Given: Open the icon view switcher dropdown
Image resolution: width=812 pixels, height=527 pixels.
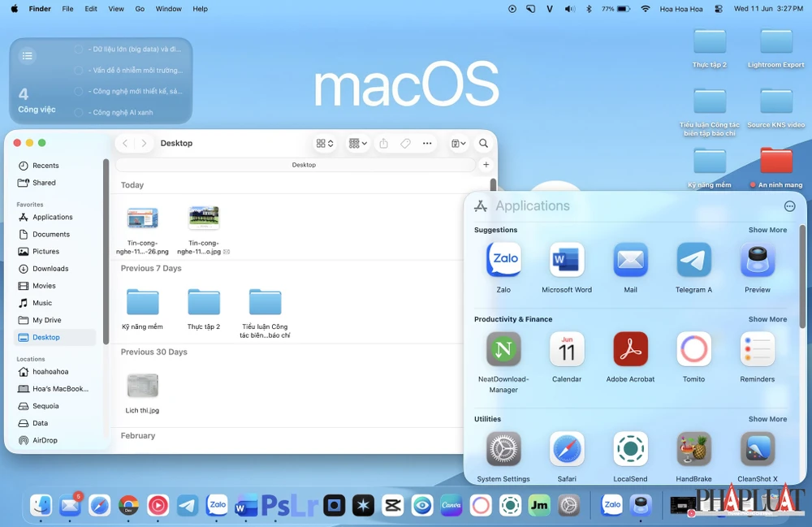Looking at the screenshot, I should 325,144.
